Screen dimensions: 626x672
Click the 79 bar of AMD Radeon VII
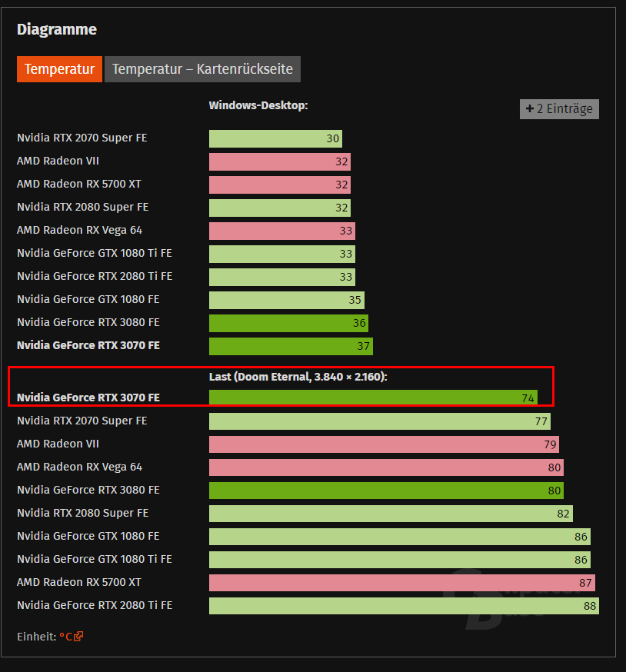(x=385, y=445)
